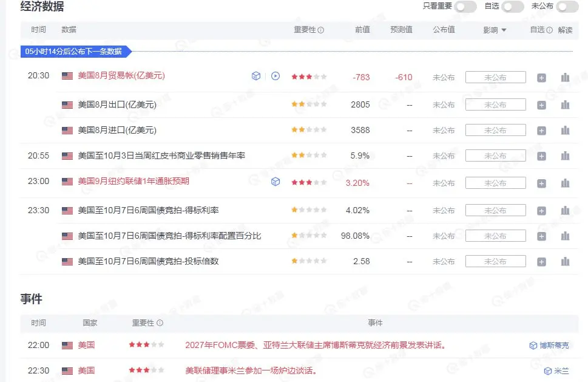Add 6周国债竞拍-投标倍数 to watchlist
Screen dimensions: 588x382
tap(541, 262)
